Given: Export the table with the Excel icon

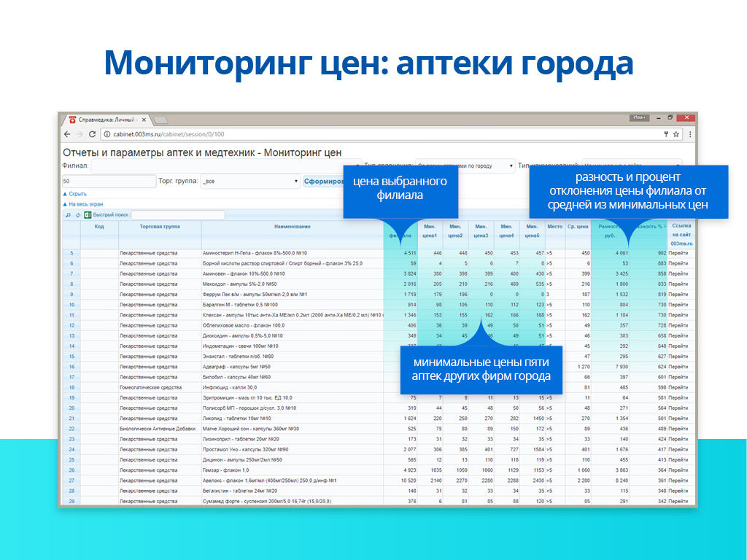Looking at the screenshot, I should coord(88,215).
